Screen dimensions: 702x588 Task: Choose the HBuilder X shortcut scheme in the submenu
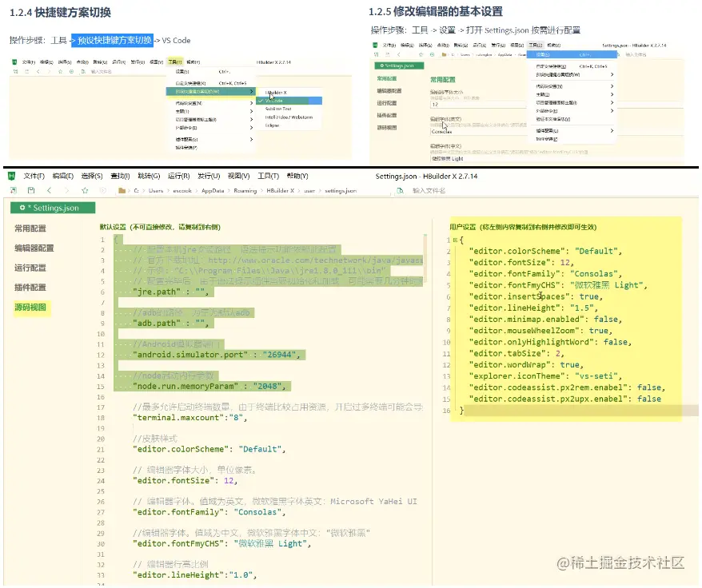[x=289, y=93]
